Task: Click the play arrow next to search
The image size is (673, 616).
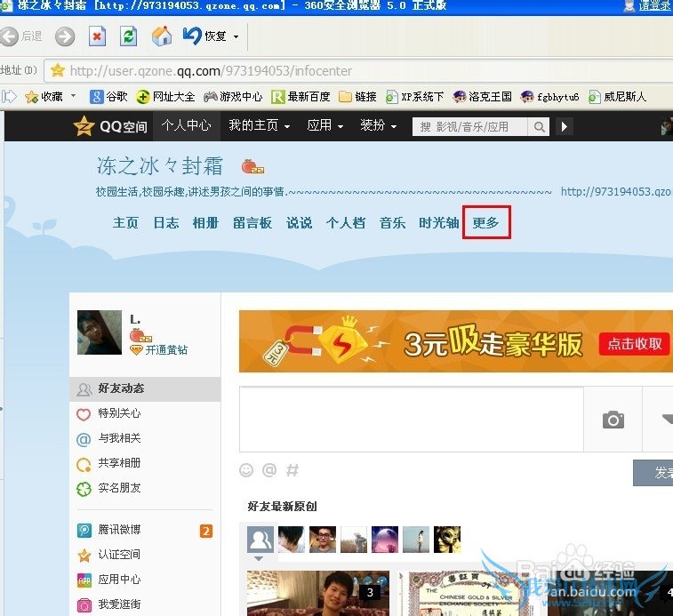Action: (565, 126)
